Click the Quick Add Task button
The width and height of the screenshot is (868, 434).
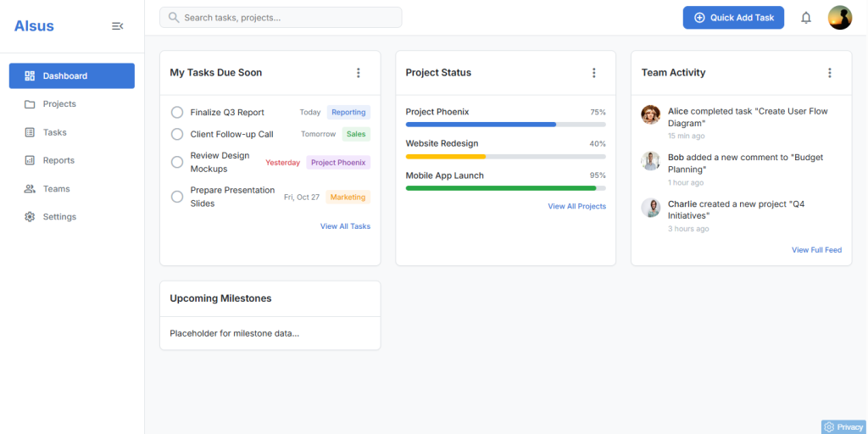733,18
